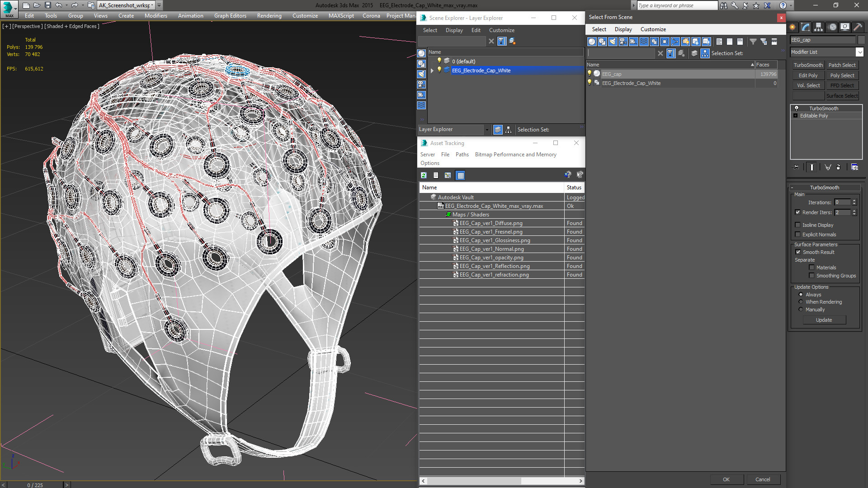Screen dimensions: 868x488
Task: Click Configure Modifier Sets icon
Action: 854,167
